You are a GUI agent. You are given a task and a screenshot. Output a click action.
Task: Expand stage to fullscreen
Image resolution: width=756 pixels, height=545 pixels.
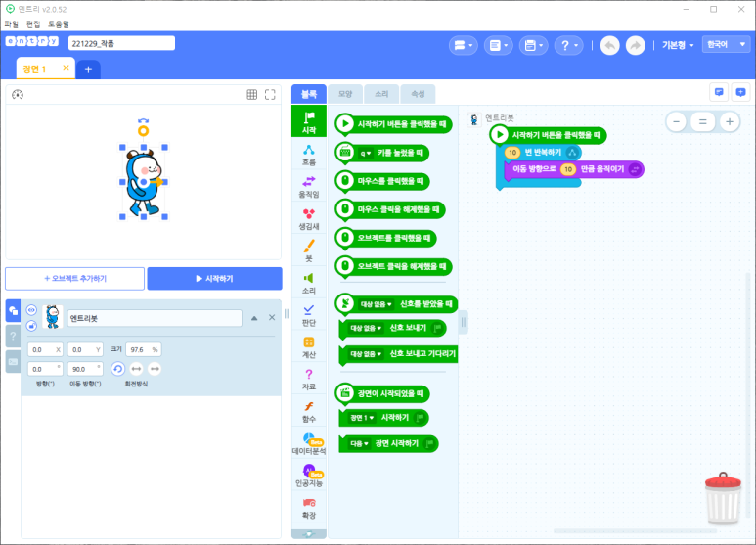270,95
